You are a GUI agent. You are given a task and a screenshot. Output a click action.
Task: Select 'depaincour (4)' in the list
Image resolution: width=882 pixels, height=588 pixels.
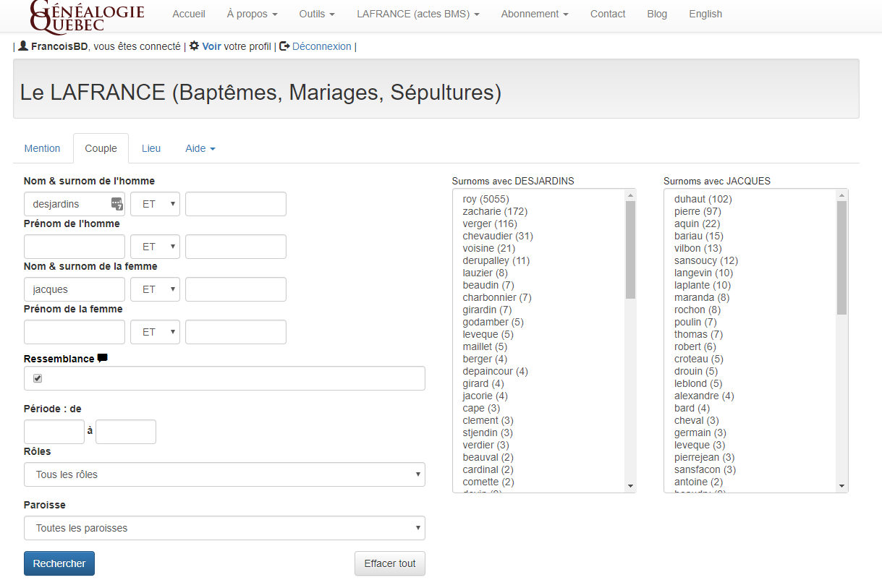(496, 371)
